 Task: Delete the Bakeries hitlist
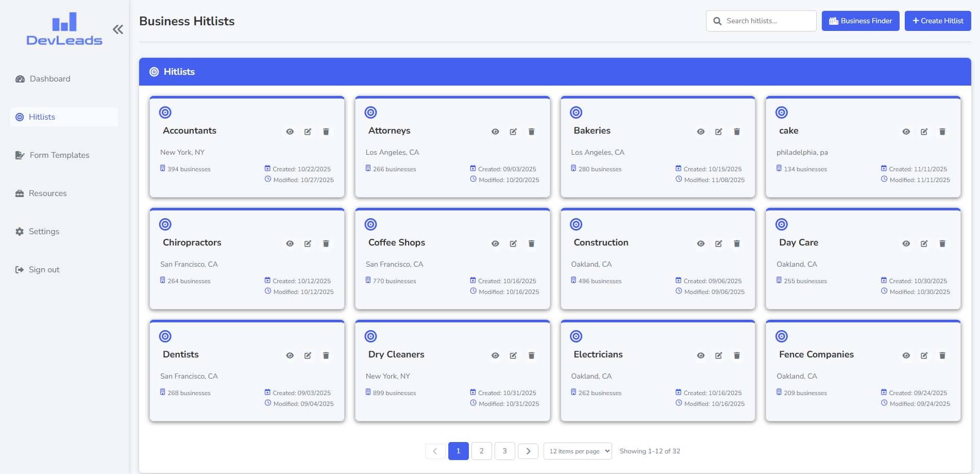(737, 132)
